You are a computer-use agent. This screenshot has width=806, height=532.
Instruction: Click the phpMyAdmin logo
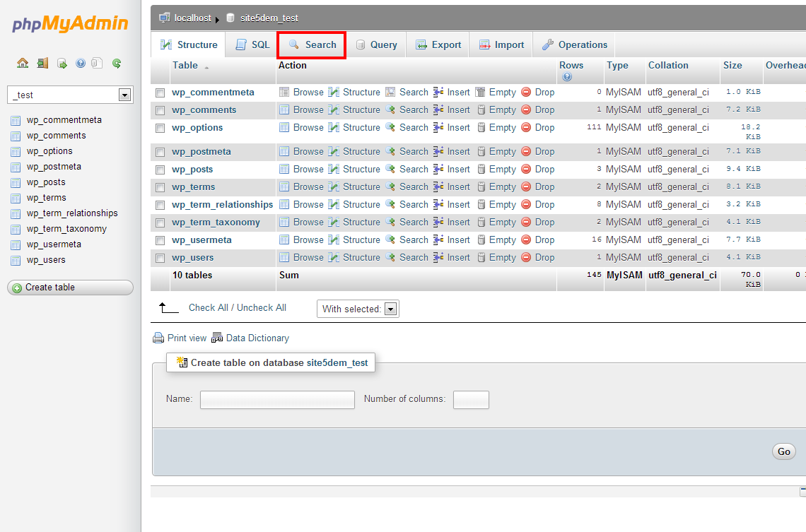pos(71,23)
